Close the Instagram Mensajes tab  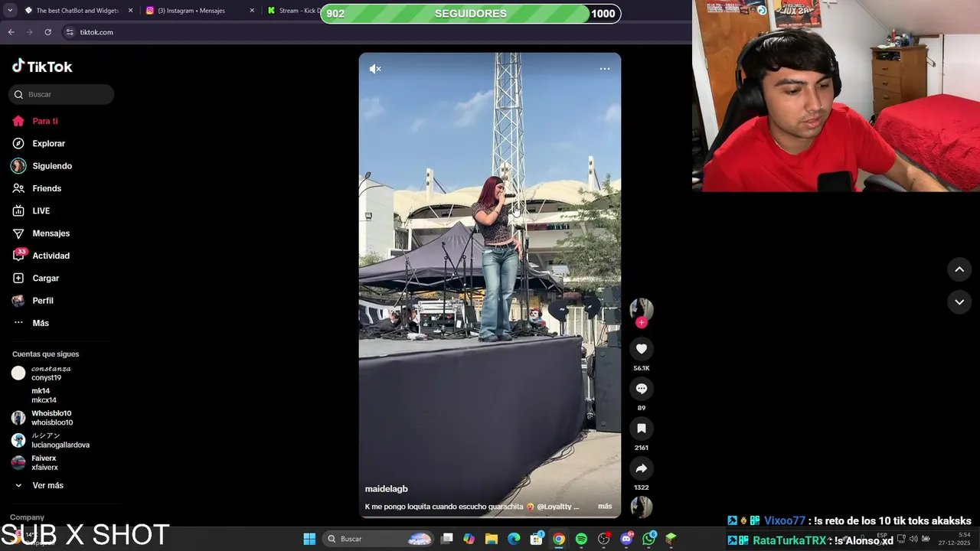coord(251,11)
